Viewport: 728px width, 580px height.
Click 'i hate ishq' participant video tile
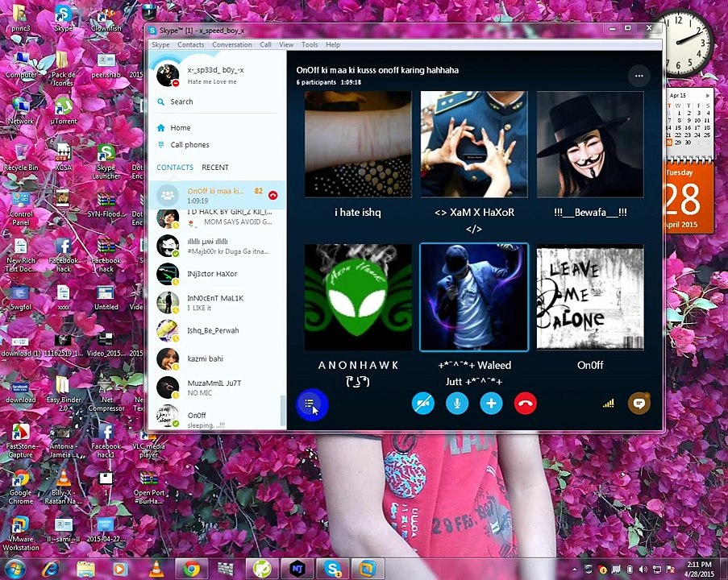point(358,144)
